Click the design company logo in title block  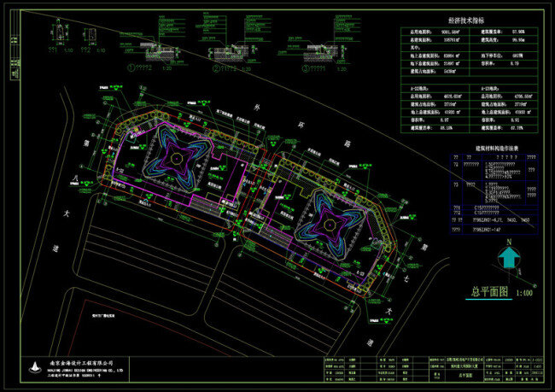point(34,367)
